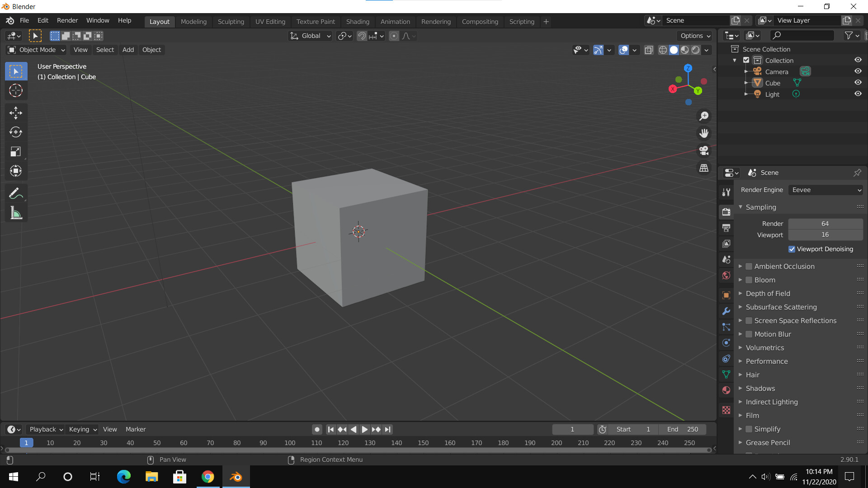Viewport: 868px width, 488px height.
Task: Click the Transform tool icon
Action: (x=15, y=171)
